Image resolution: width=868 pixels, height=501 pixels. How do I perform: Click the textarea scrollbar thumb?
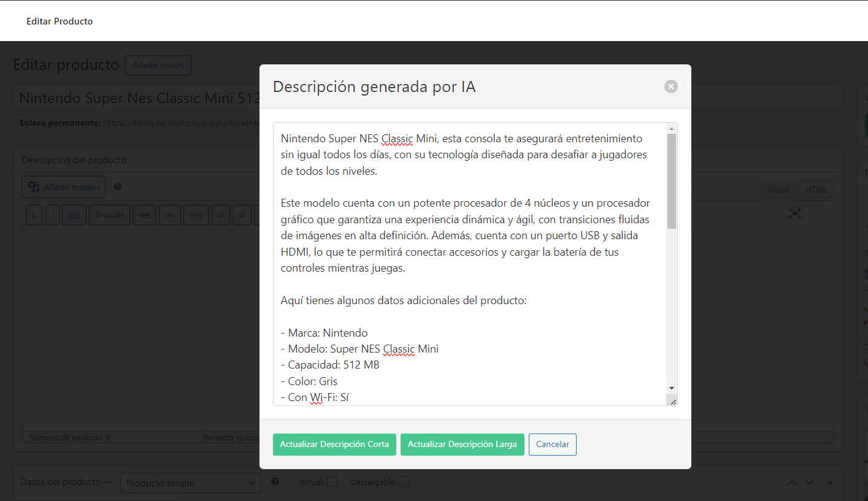[x=672, y=182]
